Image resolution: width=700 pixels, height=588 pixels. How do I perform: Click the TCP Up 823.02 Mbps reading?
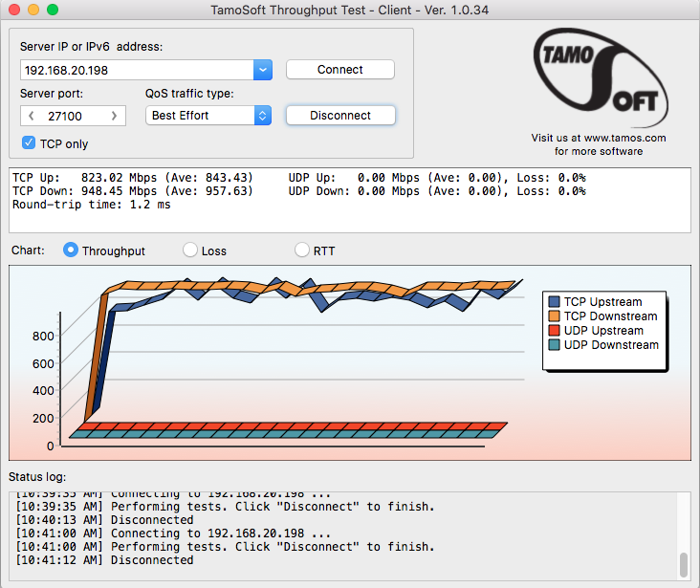pyautogui.click(x=133, y=178)
